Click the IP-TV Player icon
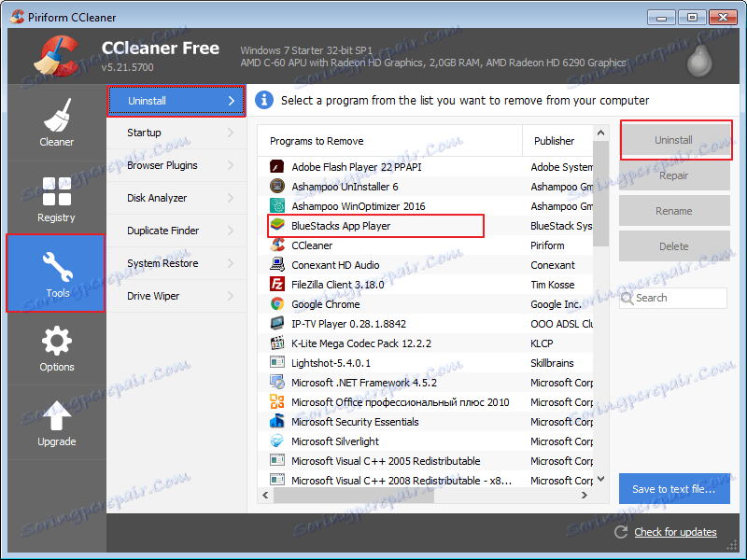Image resolution: width=747 pixels, height=560 pixels. pos(276,323)
